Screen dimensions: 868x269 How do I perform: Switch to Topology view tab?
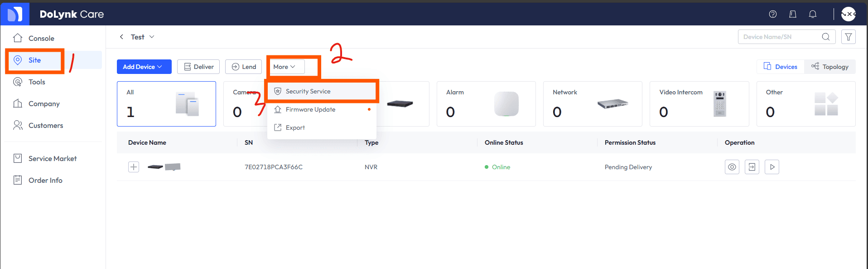(830, 67)
